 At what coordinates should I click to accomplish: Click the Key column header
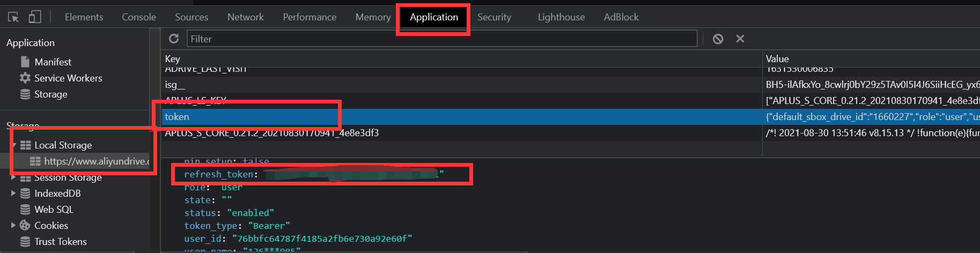point(461,59)
